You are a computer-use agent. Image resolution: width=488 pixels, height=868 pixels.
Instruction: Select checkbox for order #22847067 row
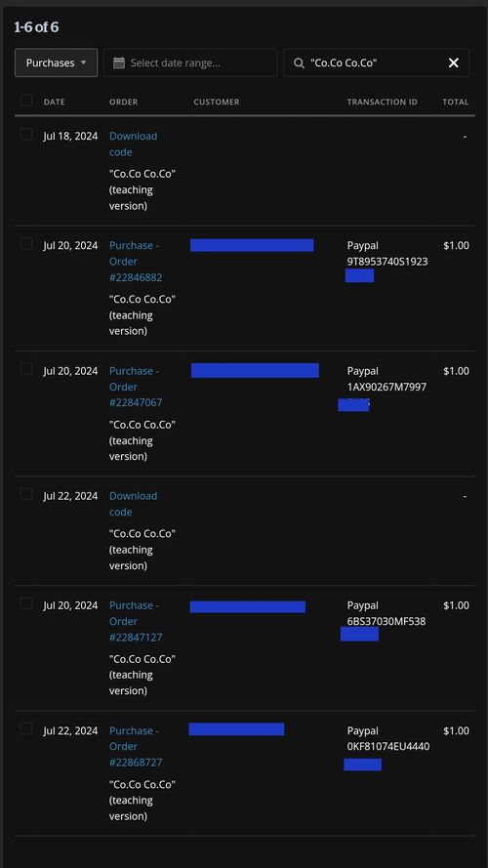tap(26, 369)
